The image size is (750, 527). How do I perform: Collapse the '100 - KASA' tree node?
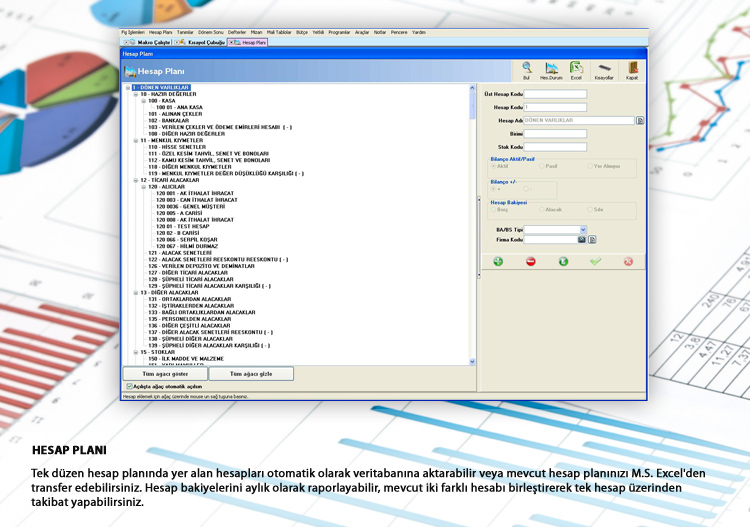tap(144, 101)
